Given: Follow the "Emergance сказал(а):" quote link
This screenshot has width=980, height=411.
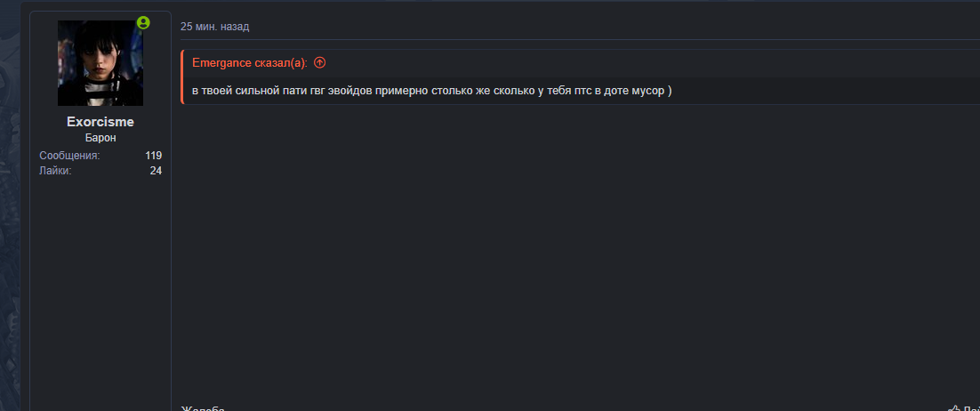Looking at the screenshot, I should (250, 62).
